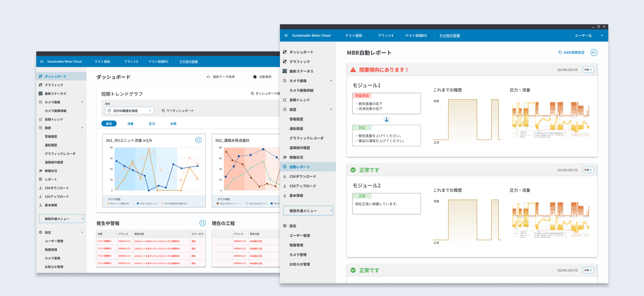Screen dimensions: 644x296
Task: Click the hamburger menu icon beside Sustainable Water Cloud
Action: (286, 36)
